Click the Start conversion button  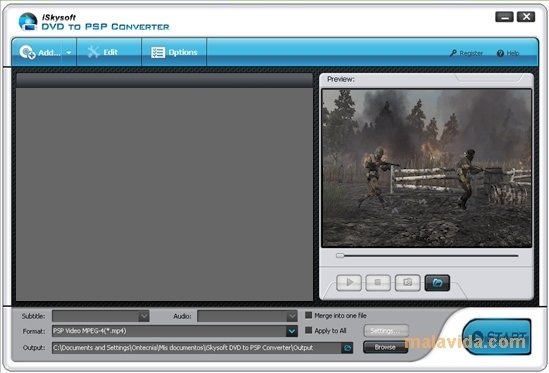point(496,336)
